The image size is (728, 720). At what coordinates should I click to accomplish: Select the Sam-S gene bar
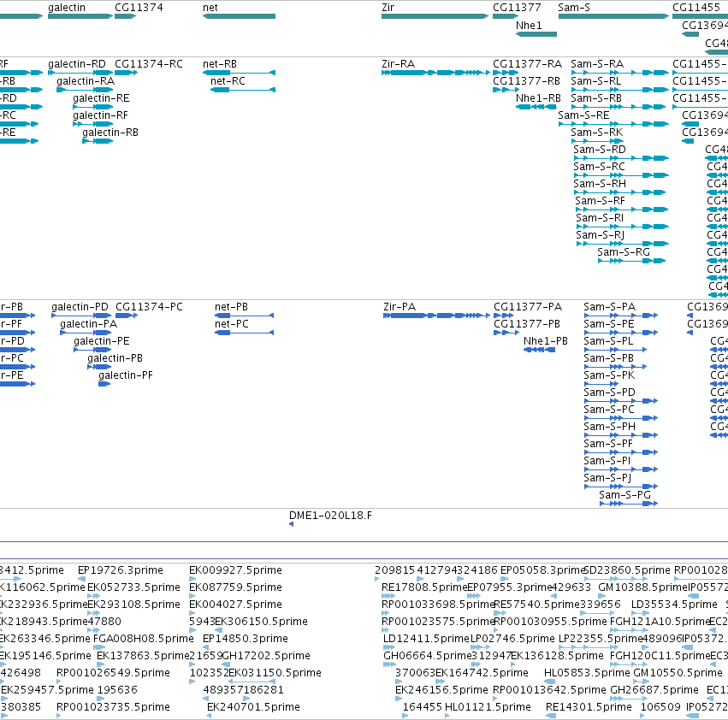(613, 16)
